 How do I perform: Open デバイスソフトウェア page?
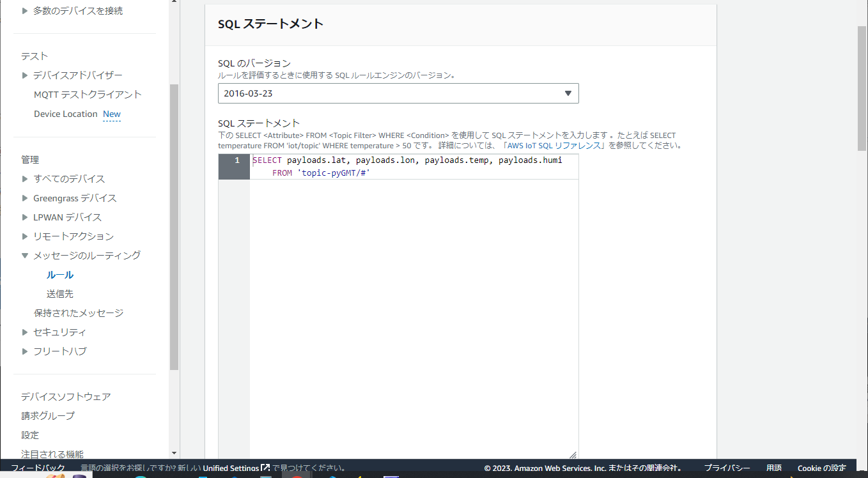[x=66, y=397]
